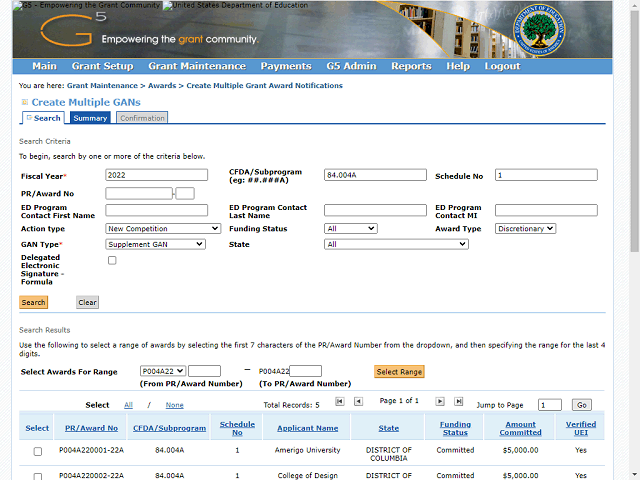
Task: Sort by State column header
Action: click(389, 428)
